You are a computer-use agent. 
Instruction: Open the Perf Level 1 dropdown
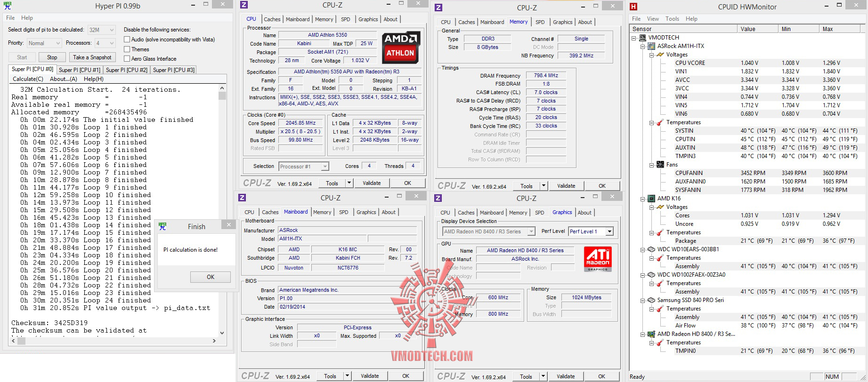591,231
